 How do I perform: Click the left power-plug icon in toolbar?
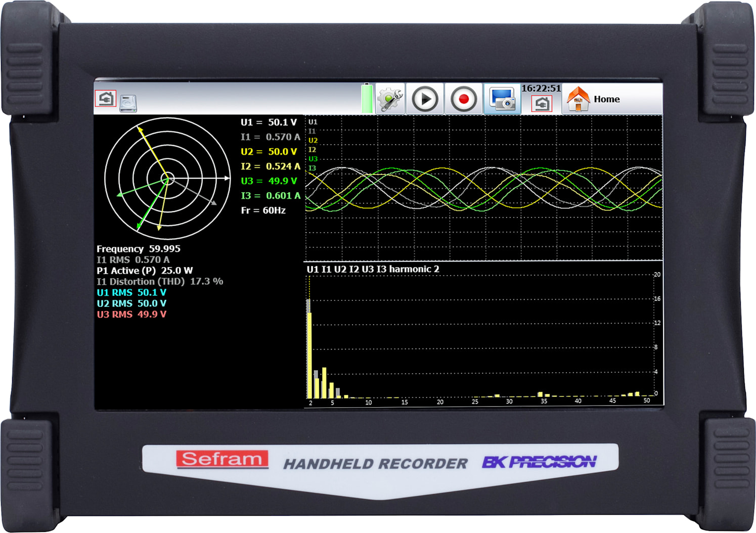pyautogui.click(x=105, y=99)
